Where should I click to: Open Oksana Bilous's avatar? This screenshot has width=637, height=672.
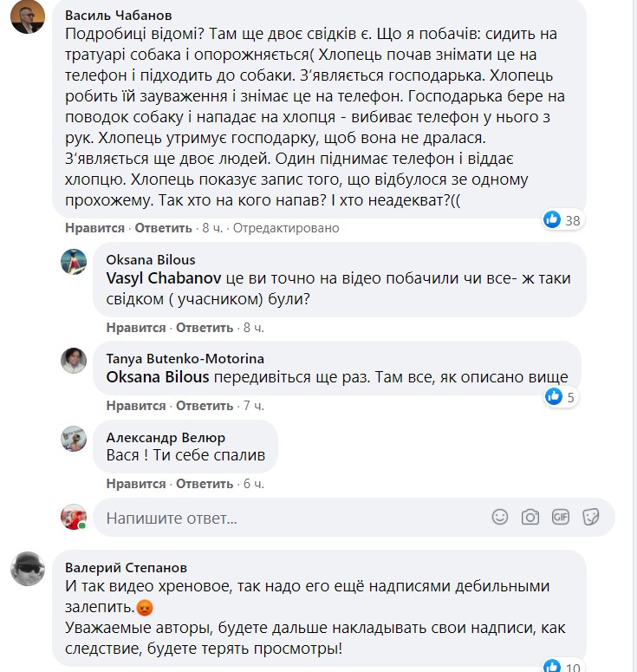click(74, 262)
